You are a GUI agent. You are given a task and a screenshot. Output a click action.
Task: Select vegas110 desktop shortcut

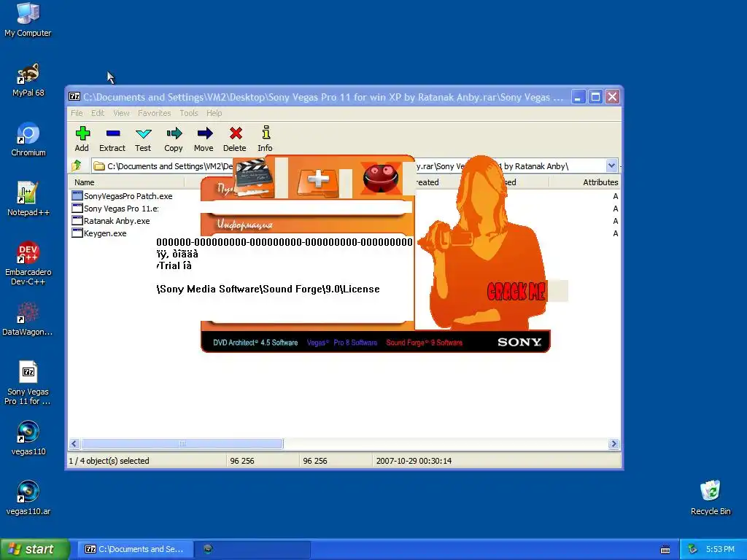(x=28, y=438)
